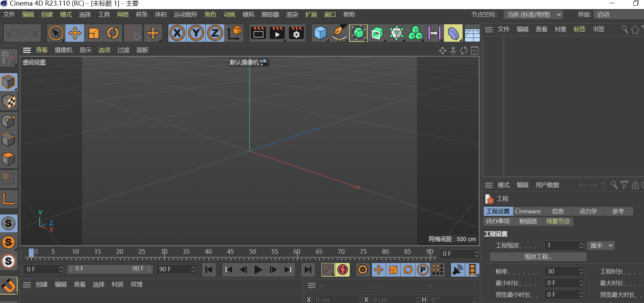Screen dimensions: 644x303
Task: Render current view with clapperboard icon
Action: pos(258,33)
